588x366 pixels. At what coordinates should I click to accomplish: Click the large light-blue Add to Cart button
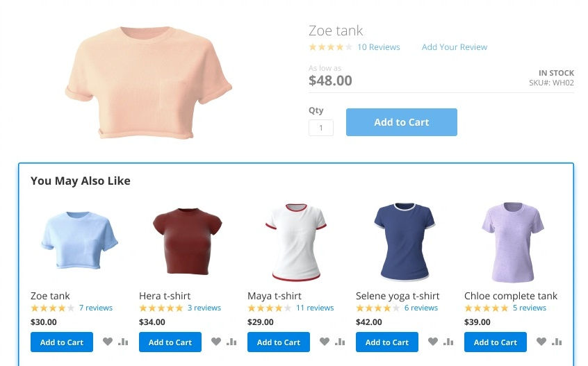point(401,122)
